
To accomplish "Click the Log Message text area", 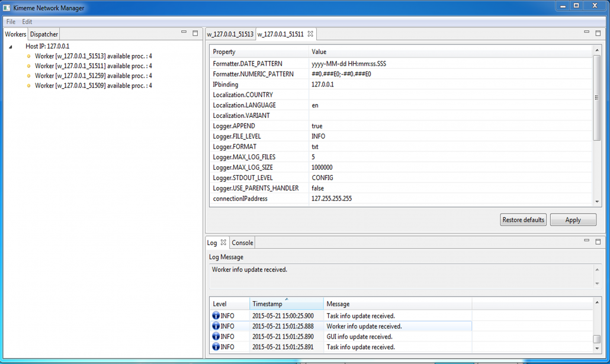I will (x=402, y=276).
